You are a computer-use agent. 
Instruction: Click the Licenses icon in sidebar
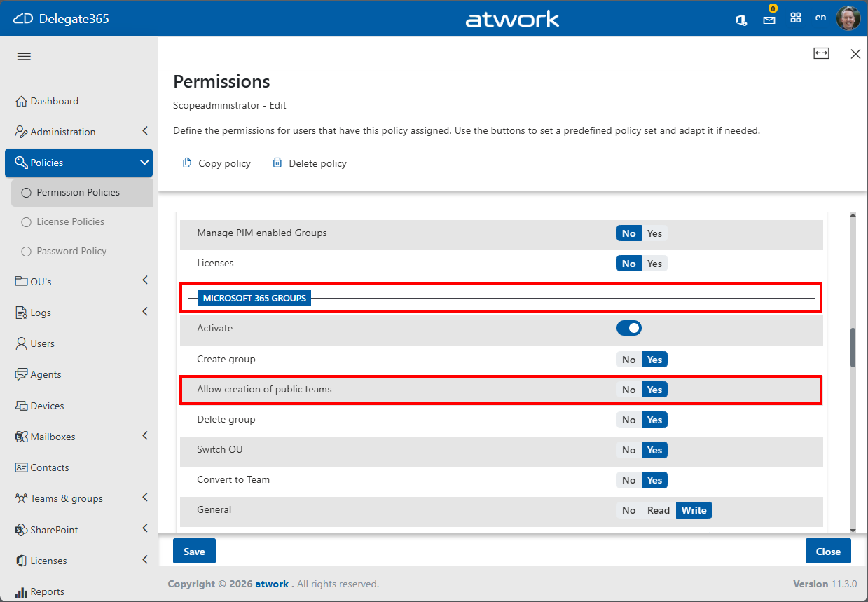21,561
